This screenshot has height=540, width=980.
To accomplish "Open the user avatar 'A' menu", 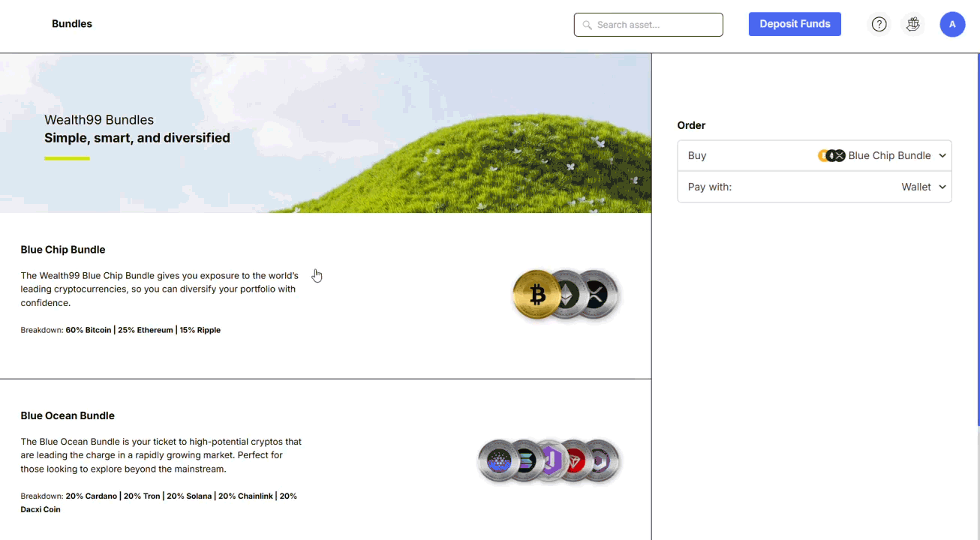I will pyautogui.click(x=952, y=24).
